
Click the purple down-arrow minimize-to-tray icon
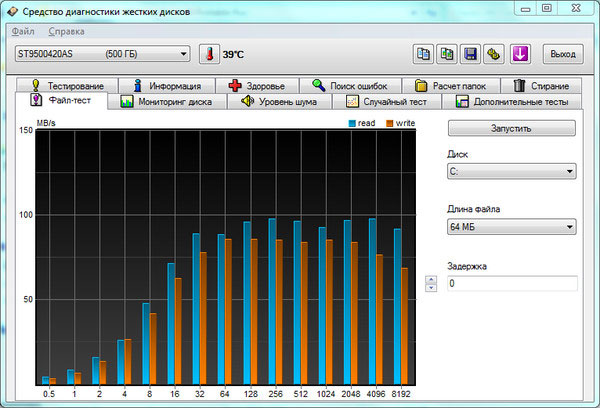(x=520, y=54)
